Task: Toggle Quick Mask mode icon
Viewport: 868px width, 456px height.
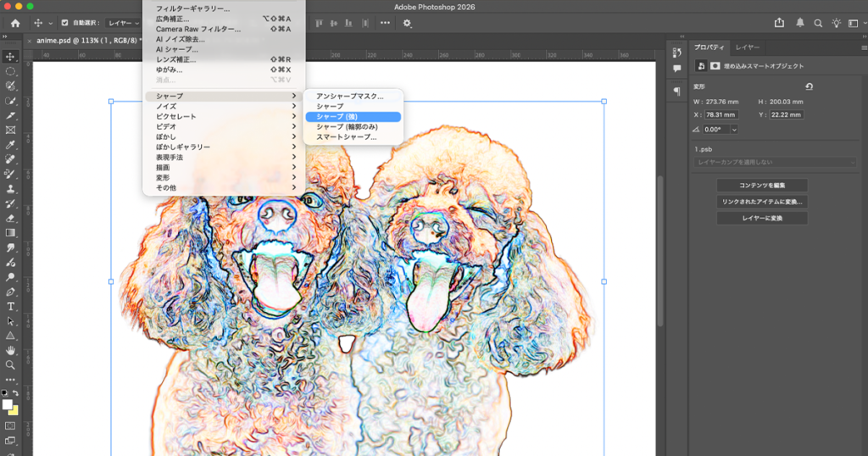Action: tap(11, 425)
